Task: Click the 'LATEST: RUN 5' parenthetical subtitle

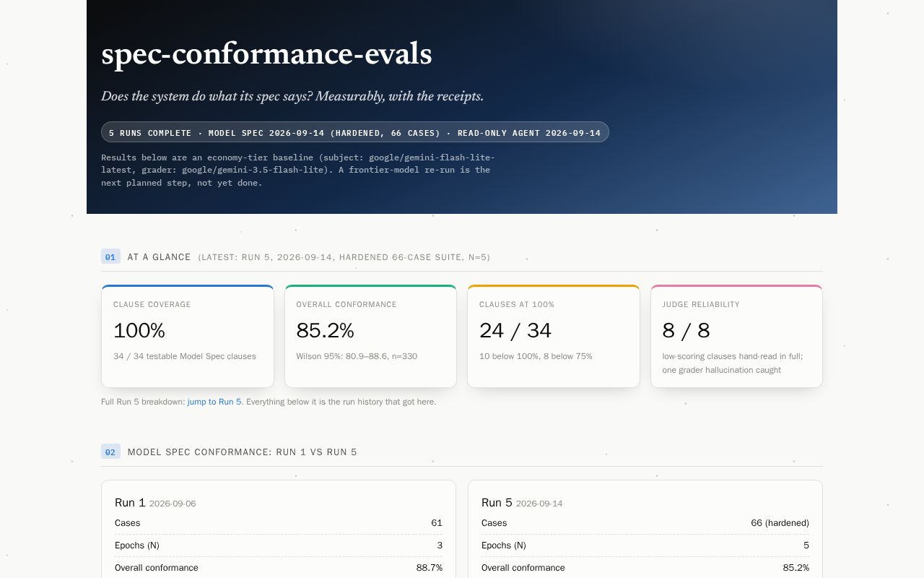Action: tap(344, 257)
